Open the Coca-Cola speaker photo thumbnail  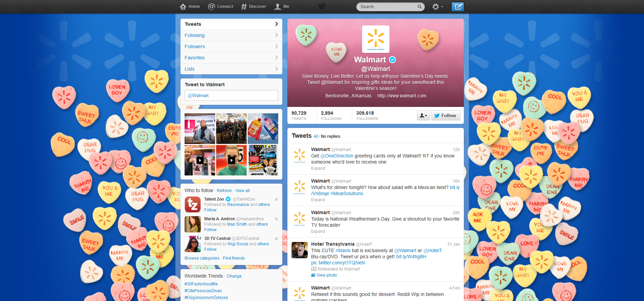point(200,129)
